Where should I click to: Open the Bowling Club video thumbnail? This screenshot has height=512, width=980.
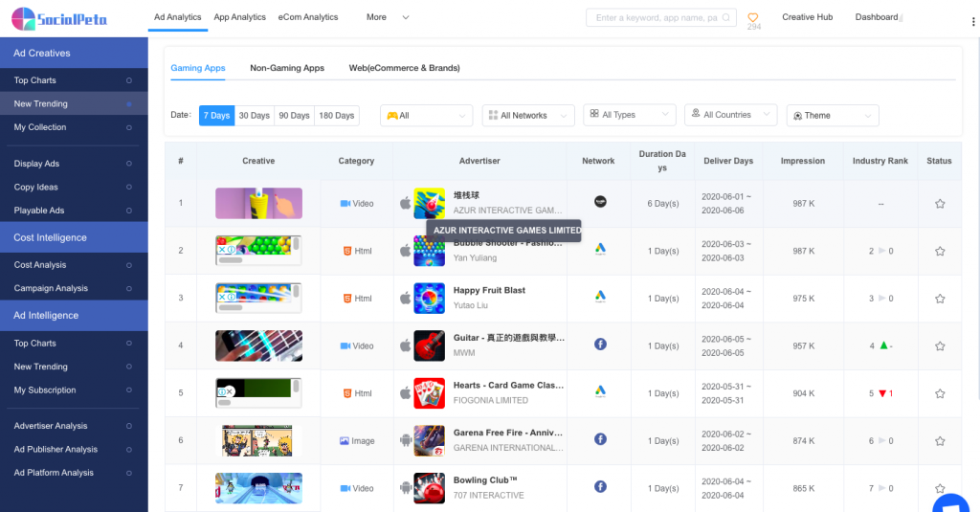(258, 488)
